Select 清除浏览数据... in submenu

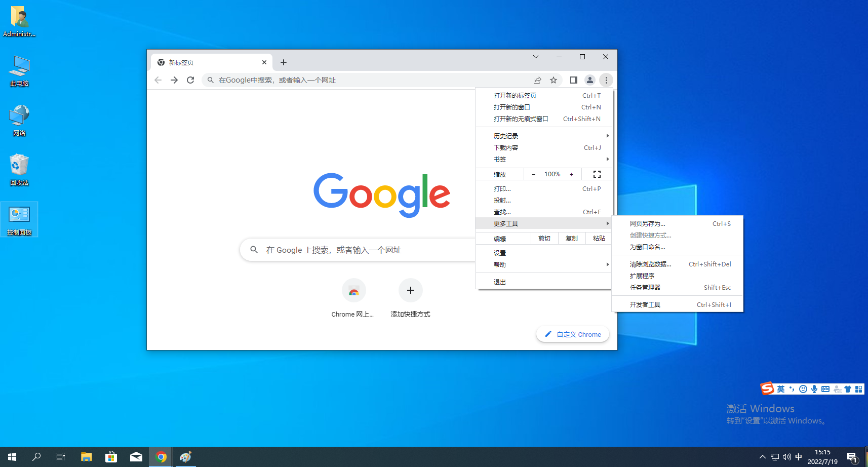678,264
